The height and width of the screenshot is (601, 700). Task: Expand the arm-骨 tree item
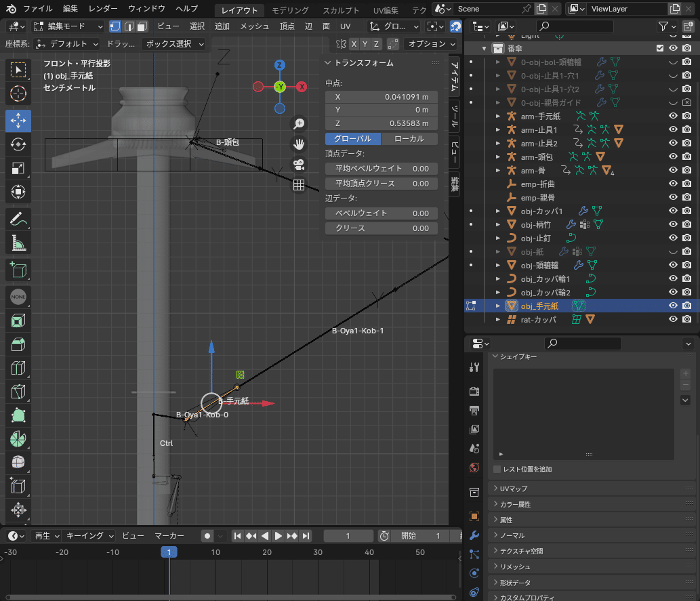click(x=498, y=170)
